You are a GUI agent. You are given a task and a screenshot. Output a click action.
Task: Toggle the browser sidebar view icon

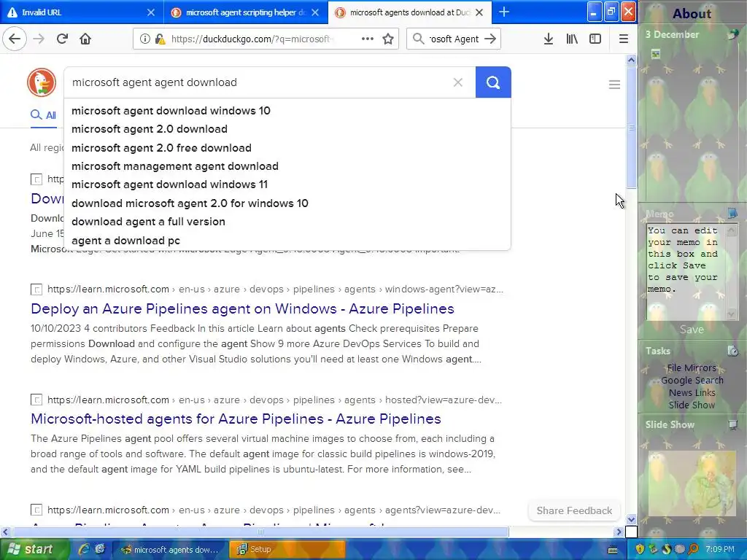tap(595, 39)
